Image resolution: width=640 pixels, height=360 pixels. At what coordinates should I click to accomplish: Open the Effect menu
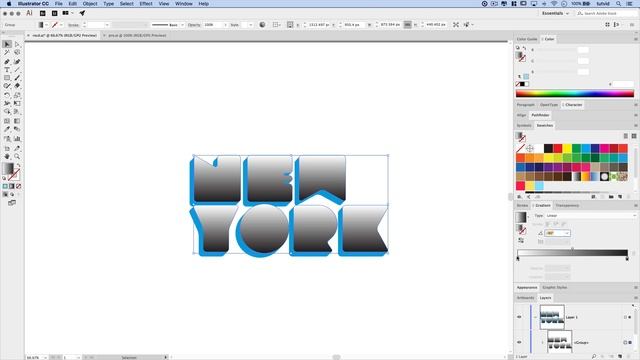pos(146,4)
